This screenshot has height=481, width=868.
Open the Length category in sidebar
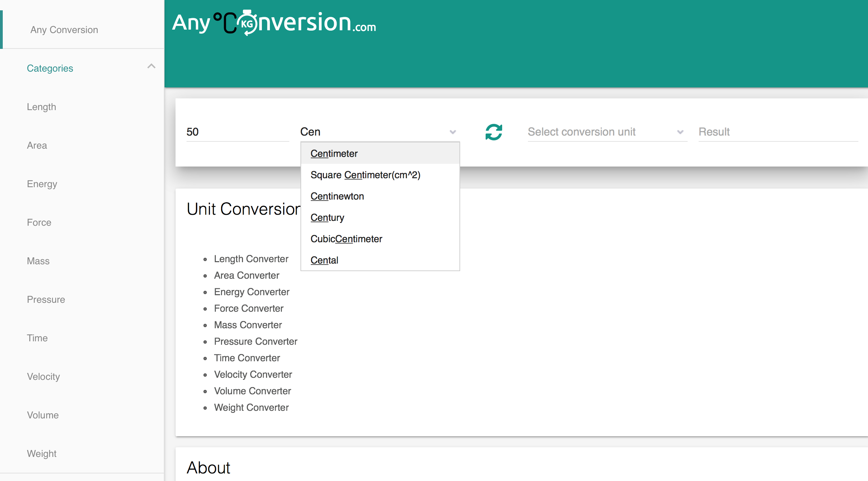[41, 107]
